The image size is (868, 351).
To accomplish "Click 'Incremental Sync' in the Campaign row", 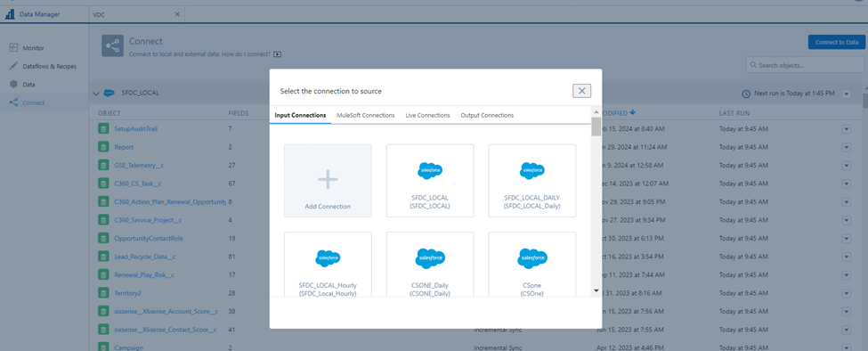I will [498, 347].
